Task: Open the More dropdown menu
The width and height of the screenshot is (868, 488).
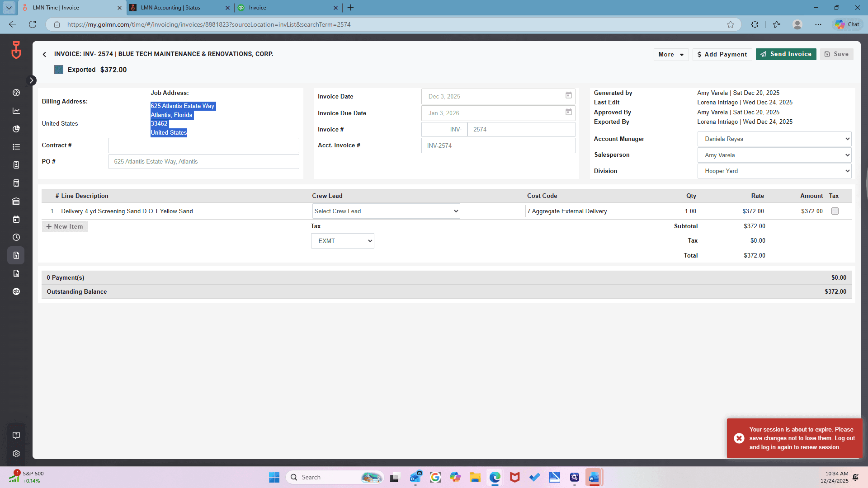Action: [671, 54]
